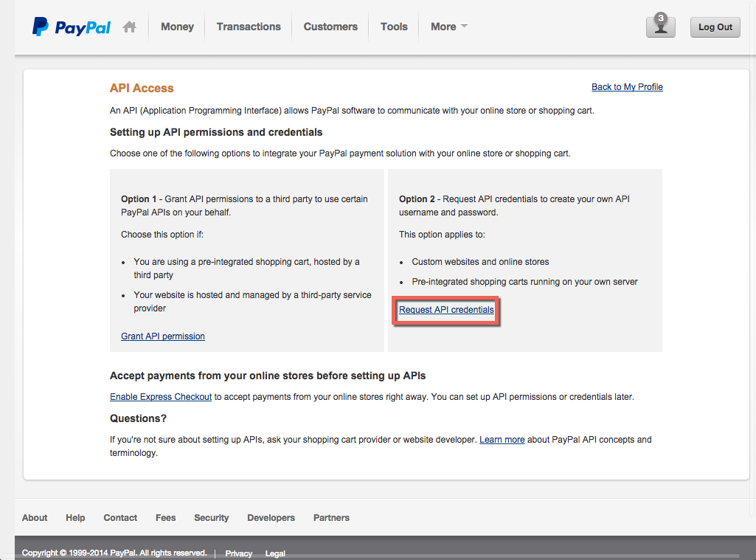
Task: Open the Money menu
Action: pyautogui.click(x=178, y=27)
